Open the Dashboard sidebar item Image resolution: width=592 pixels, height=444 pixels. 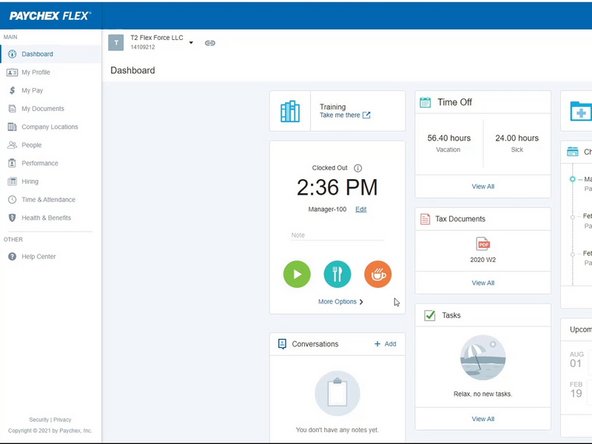click(51, 54)
